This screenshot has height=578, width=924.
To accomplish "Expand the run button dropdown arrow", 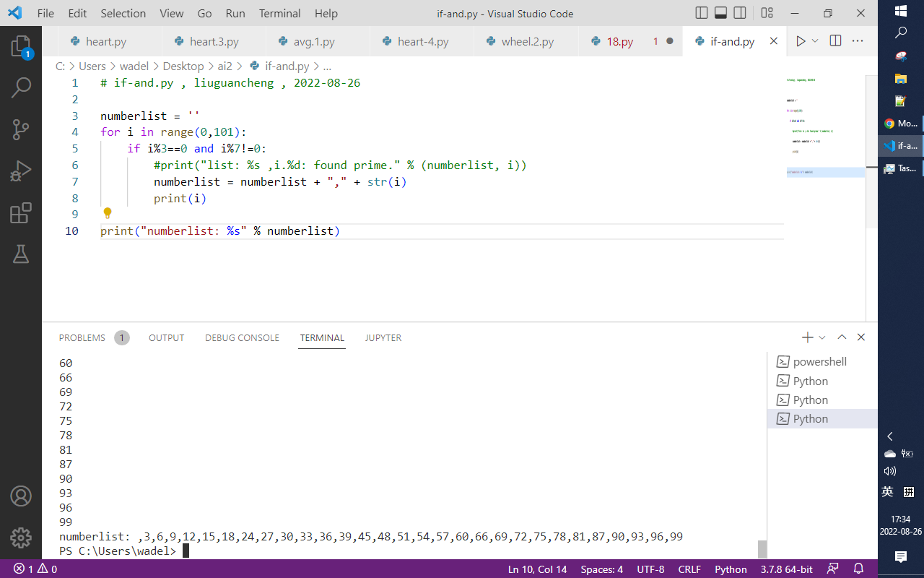I will point(816,41).
